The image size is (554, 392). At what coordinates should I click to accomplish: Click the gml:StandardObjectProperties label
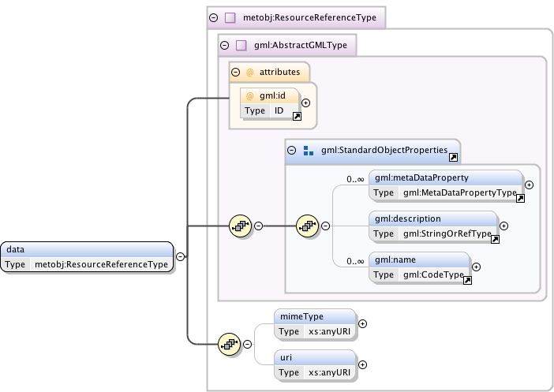pyautogui.click(x=384, y=150)
